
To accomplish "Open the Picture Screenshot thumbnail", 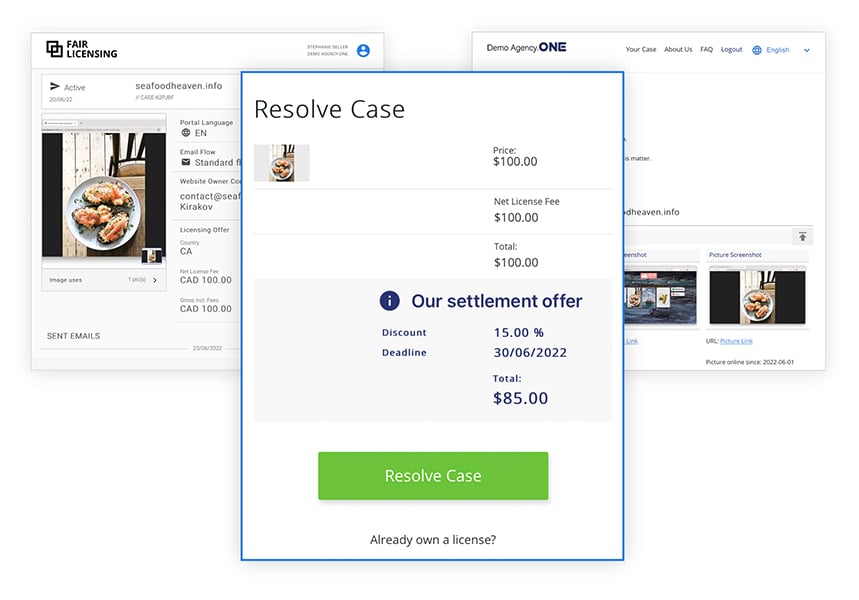I will 757,296.
